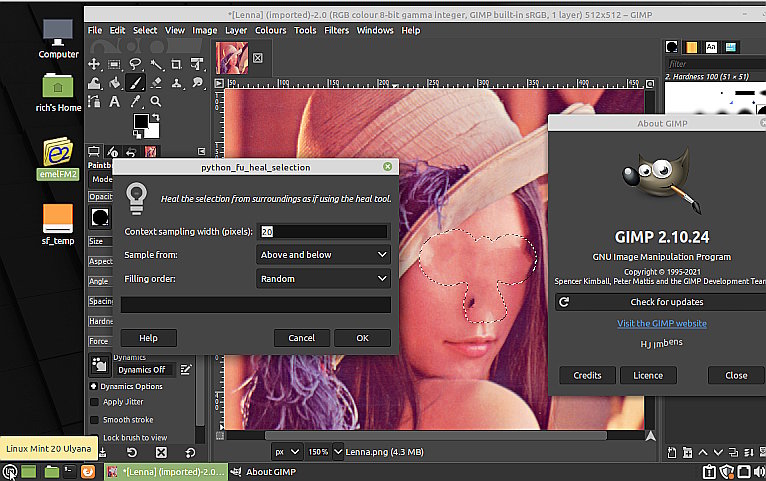Edit the current dynamics with pencil icon

point(186,370)
